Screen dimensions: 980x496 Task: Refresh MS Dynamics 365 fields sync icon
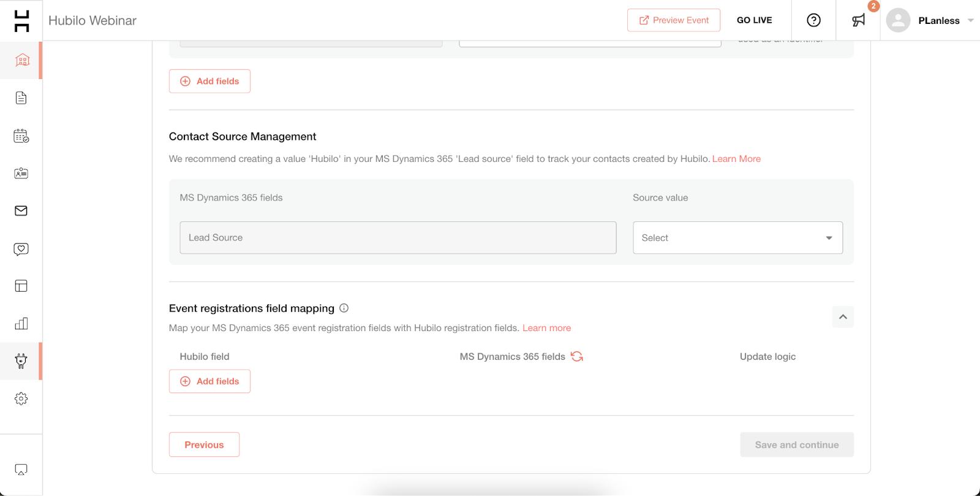click(x=577, y=356)
